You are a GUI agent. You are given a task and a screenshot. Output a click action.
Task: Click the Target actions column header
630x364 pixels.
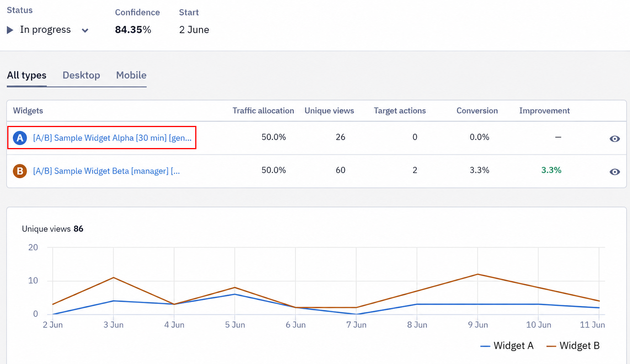(400, 111)
